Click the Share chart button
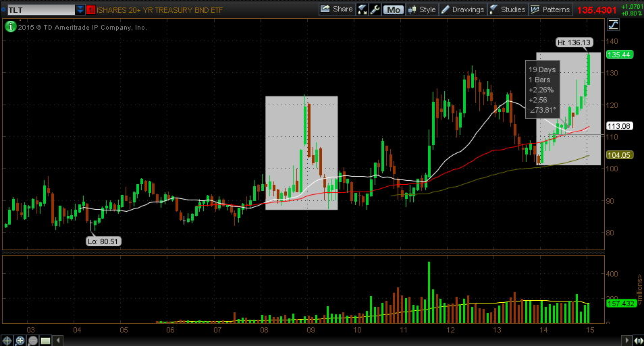The width and height of the screenshot is (644, 346). tap(336, 9)
